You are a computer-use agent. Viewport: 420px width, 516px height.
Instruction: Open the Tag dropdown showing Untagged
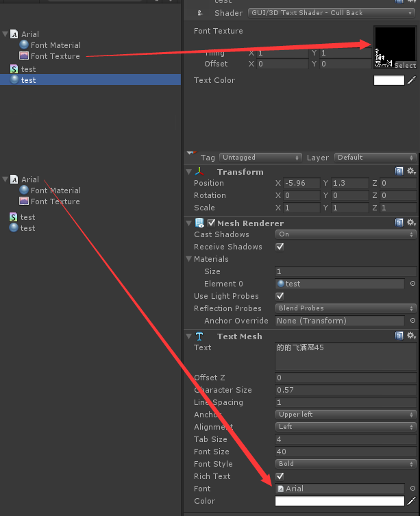tap(260, 158)
